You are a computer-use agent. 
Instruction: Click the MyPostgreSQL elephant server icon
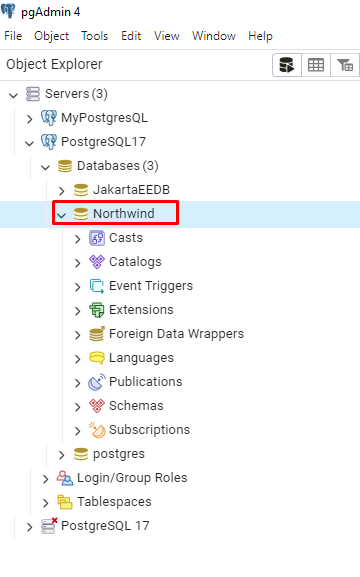coord(49,118)
